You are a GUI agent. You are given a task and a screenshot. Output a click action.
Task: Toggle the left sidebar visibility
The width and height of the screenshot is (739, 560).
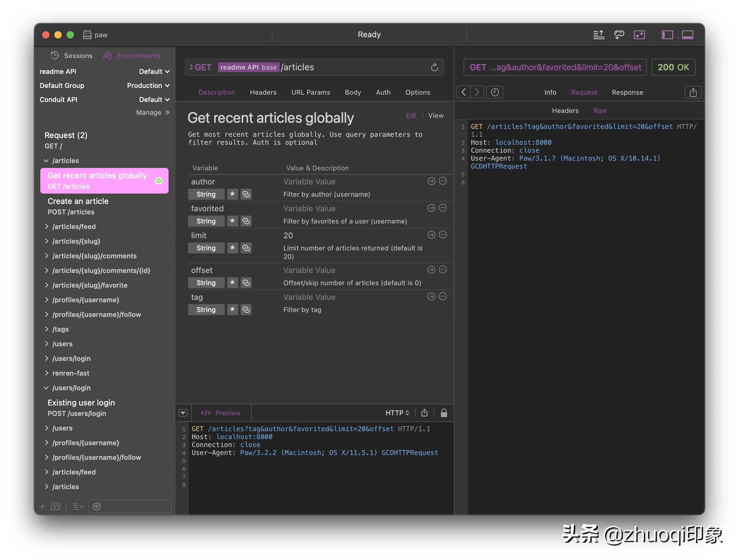coord(667,35)
